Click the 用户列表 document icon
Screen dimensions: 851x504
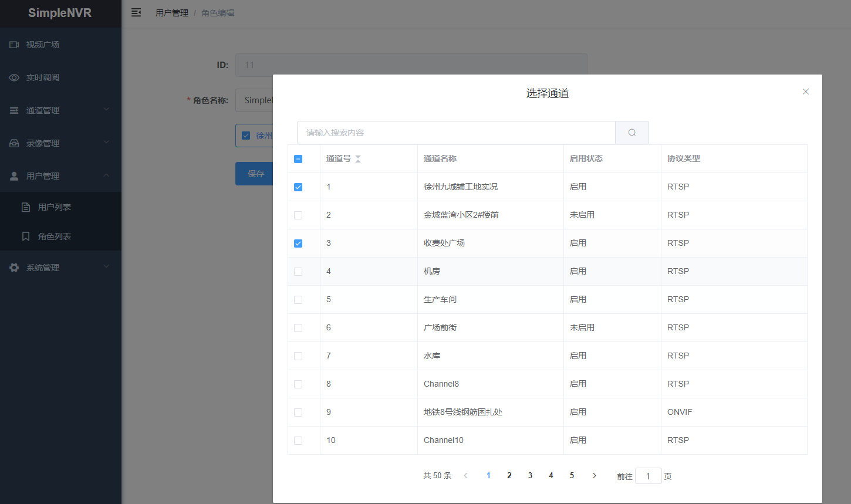point(26,207)
